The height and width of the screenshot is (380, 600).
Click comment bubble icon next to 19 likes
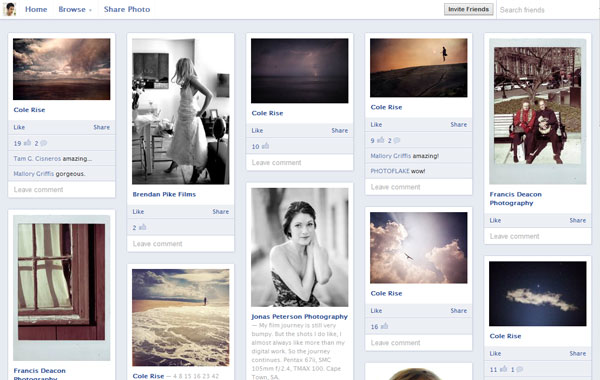(x=44, y=143)
